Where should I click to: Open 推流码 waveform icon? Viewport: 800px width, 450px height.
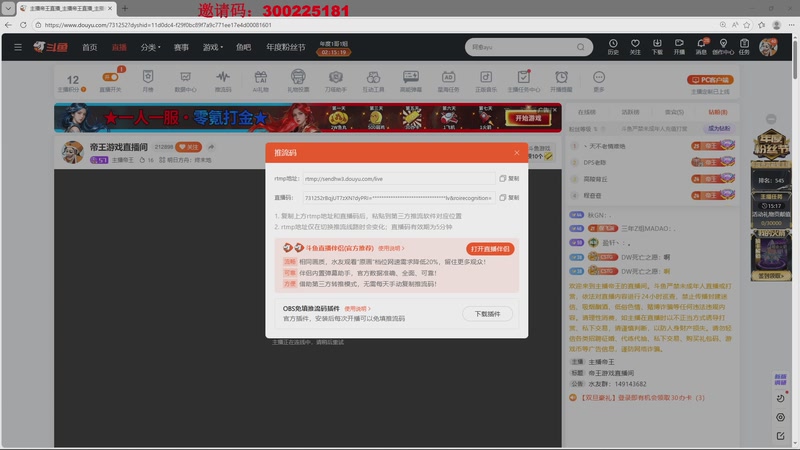[223, 81]
